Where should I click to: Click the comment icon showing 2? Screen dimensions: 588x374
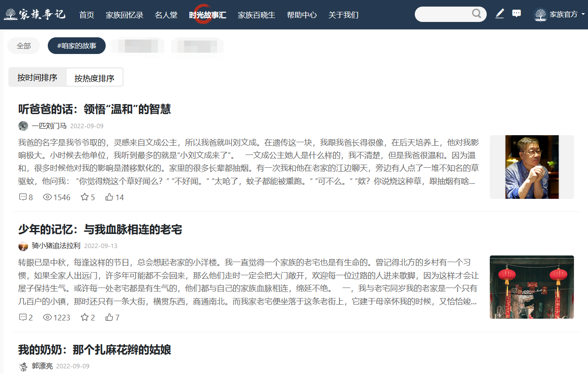tap(23, 317)
